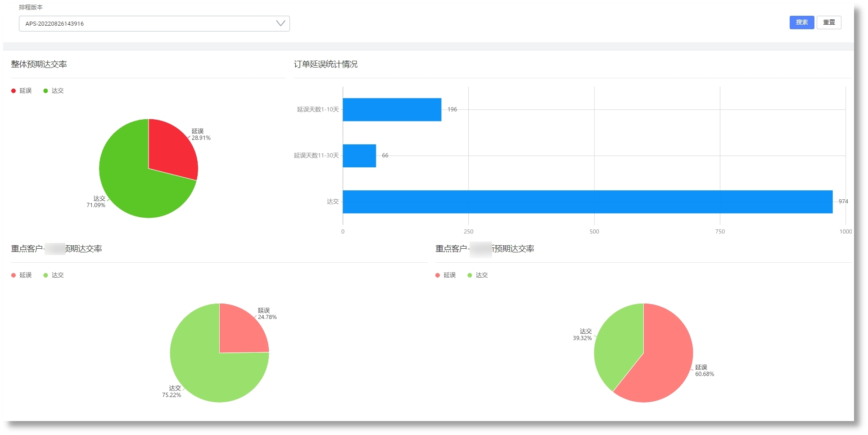This screenshot has height=435, width=868.
Task: Hide 达交 series via the 39.32% pie's legend
Action: (x=478, y=275)
